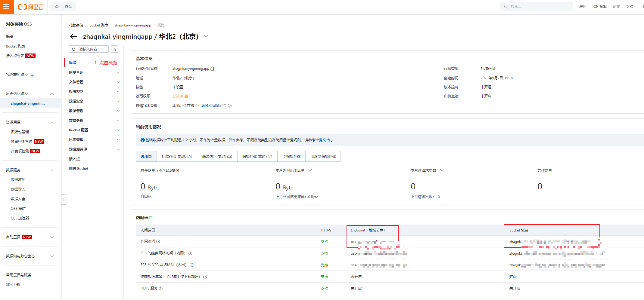Click the star favorite icon

115,49
